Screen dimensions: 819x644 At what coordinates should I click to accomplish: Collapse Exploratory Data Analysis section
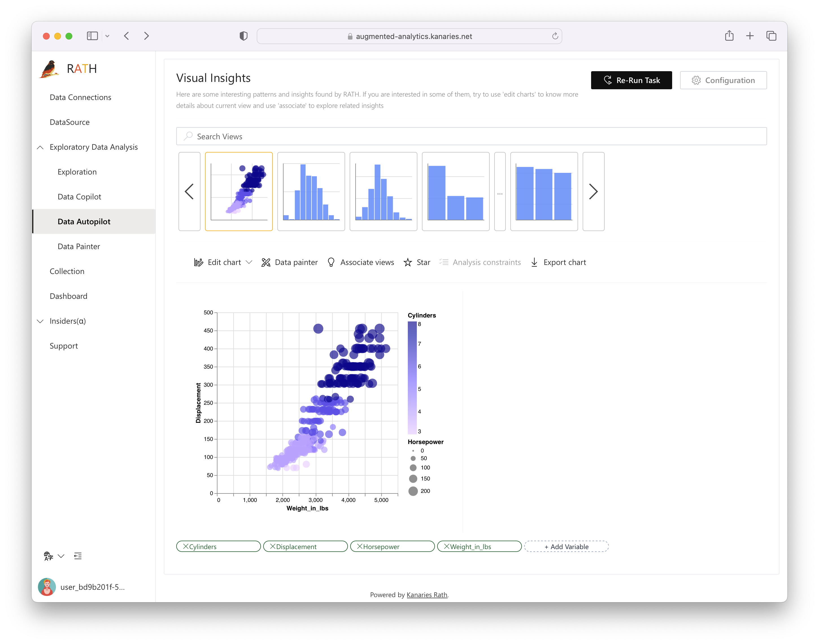tap(40, 147)
